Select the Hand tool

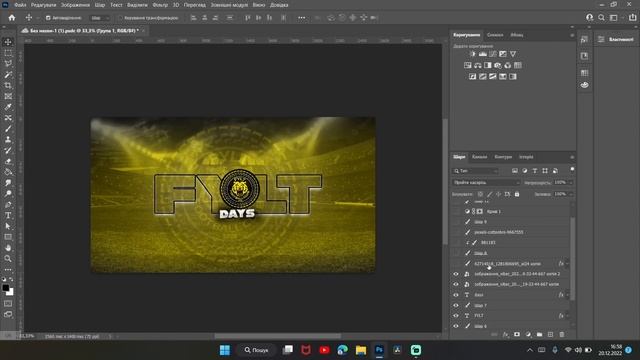(x=8, y=247)
